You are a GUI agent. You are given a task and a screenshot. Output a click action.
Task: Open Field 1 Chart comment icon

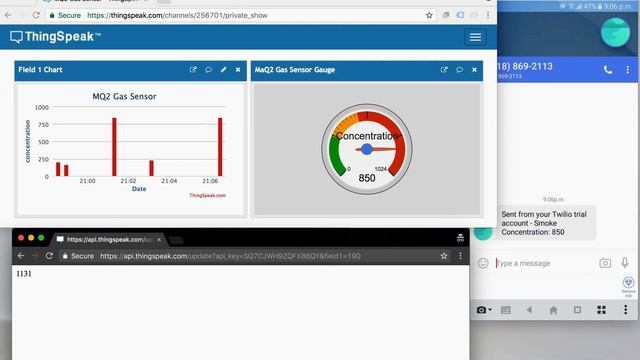(x=208, y=70)
